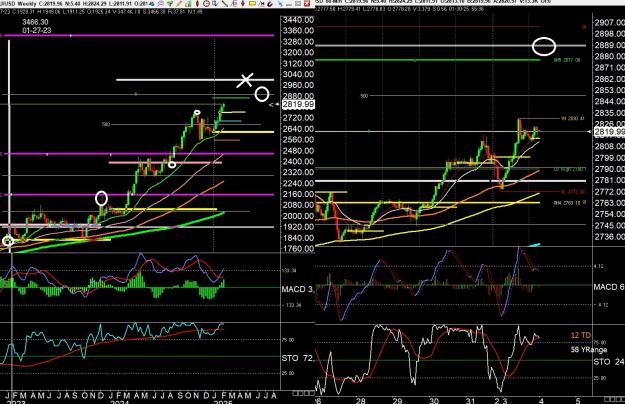
Task: Click the 3440.00 label on weekly price axis
Action: 298,20
